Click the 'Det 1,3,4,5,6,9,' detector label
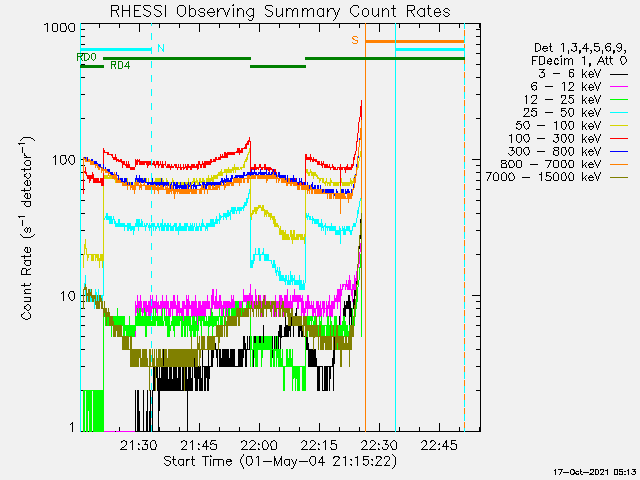The height and width of the screenshot is (480, 640). [580, 48]
